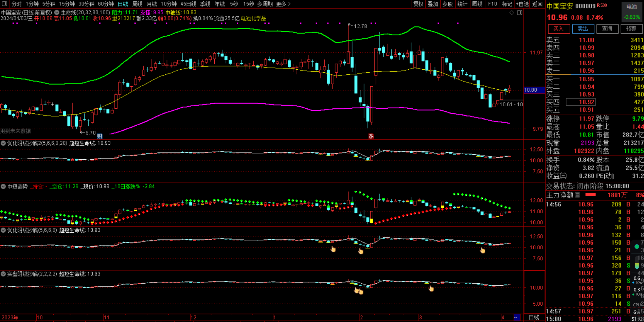Switch to 15秒 period
The height and width of the screenshot is (322, 644).
[x=248, y=4]
